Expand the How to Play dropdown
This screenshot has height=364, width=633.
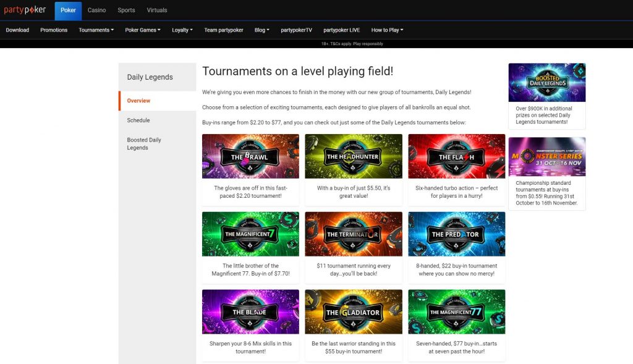pos(387,30)
